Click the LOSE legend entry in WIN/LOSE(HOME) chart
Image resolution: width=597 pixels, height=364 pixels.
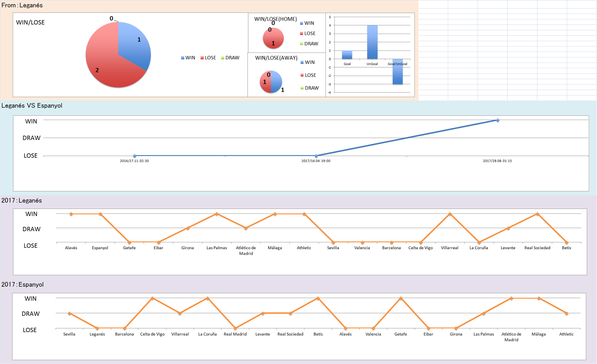(308, 34)
